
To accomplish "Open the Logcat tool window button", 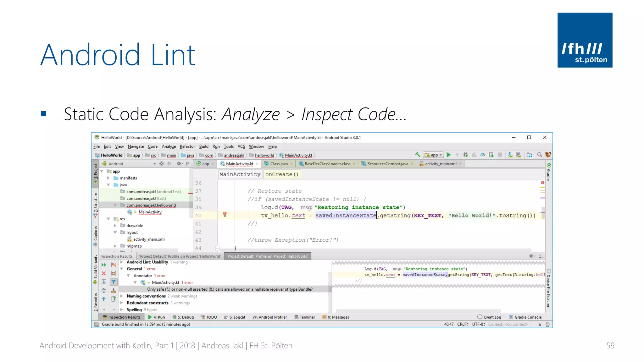I will click(235, 317).
